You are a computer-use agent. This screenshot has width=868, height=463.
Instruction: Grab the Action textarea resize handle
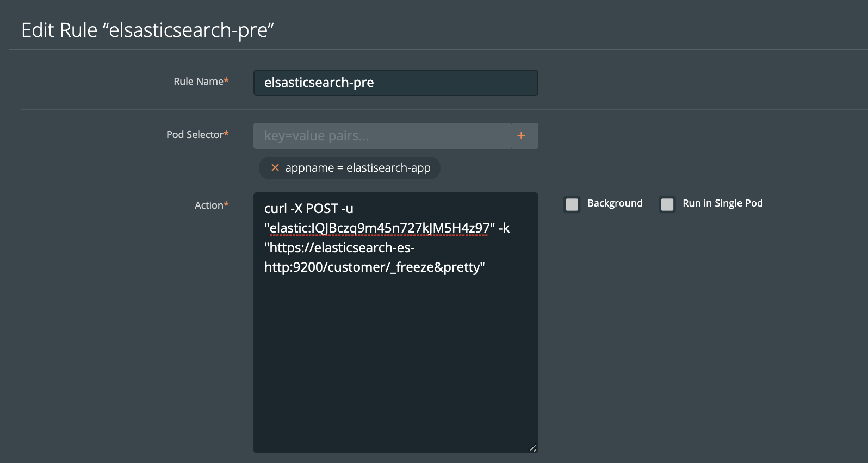point(533,448)
